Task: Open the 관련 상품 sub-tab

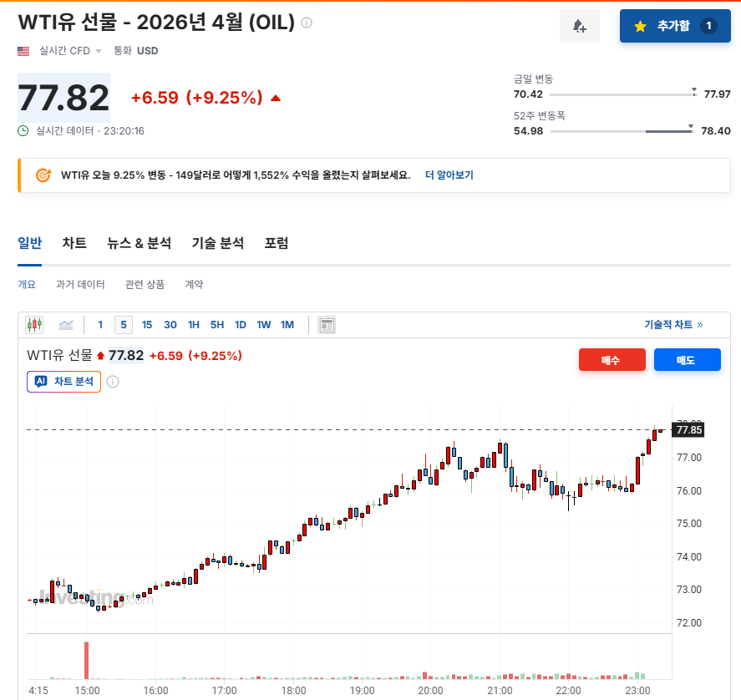Action: (145, 284)
